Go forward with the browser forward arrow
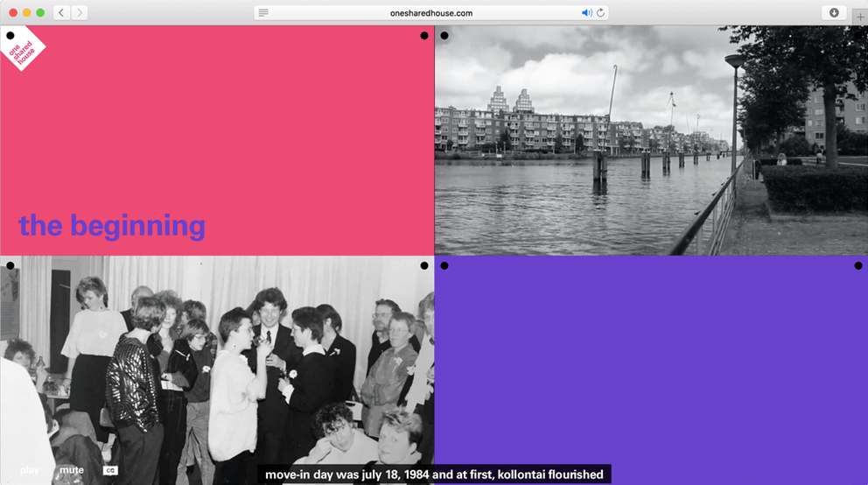The height and width of the screenshot is (485, 868). pyautogui.click(x=80, y=12)
